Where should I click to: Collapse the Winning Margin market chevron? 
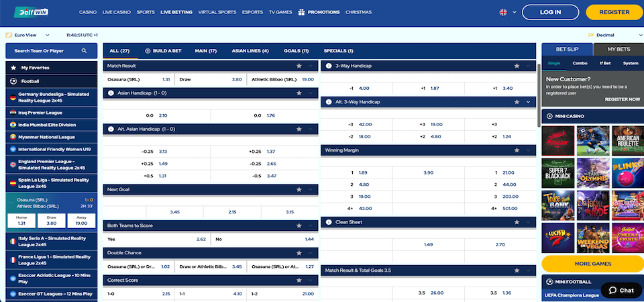[528, 150]
